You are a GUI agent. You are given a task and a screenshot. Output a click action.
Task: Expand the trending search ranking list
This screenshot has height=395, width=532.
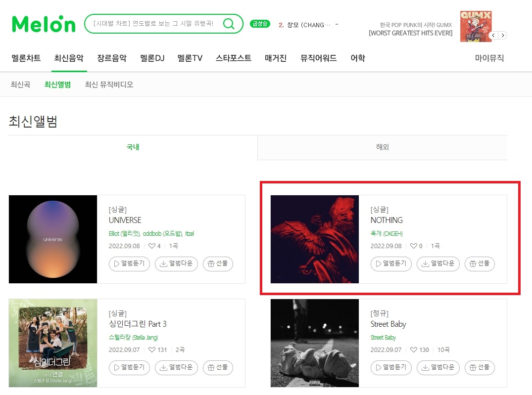point(337,24)
